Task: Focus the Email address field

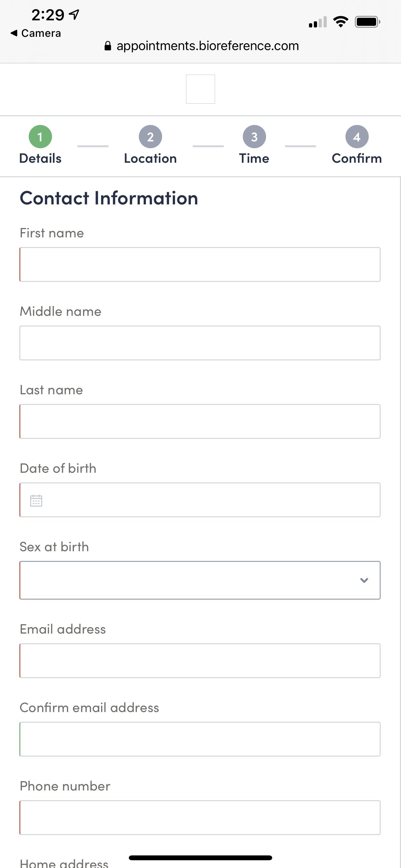Action: click(x=200, y=660)
